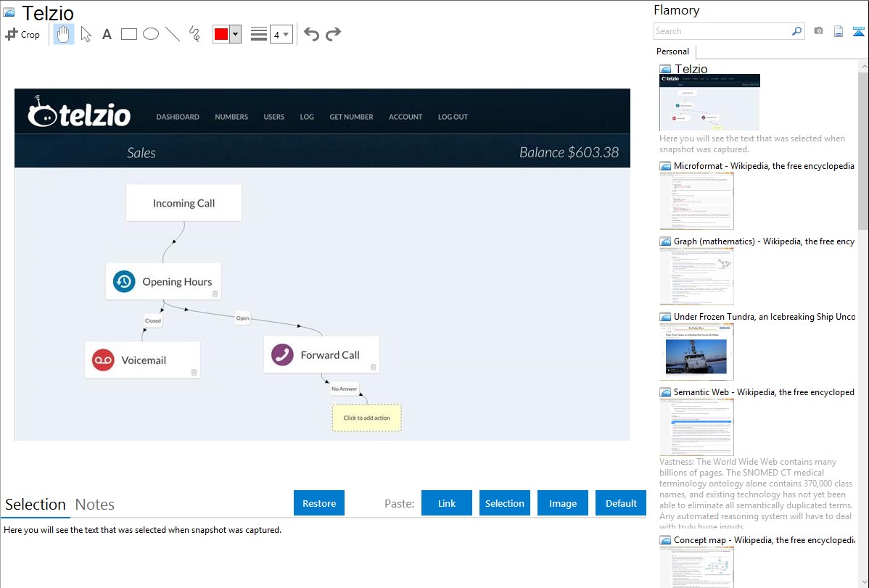
Task: Click the yellow Click to add action box
Action: [x=367, y=418]
